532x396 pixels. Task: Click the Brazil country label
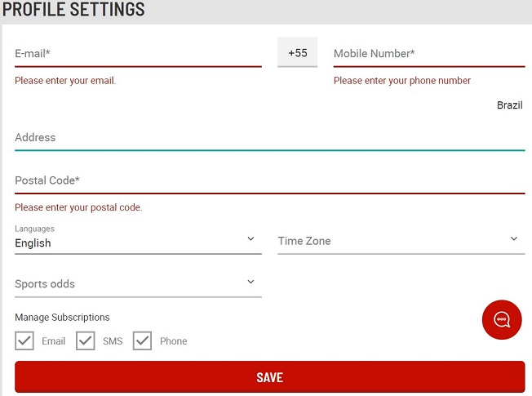[x=510, y=105]
